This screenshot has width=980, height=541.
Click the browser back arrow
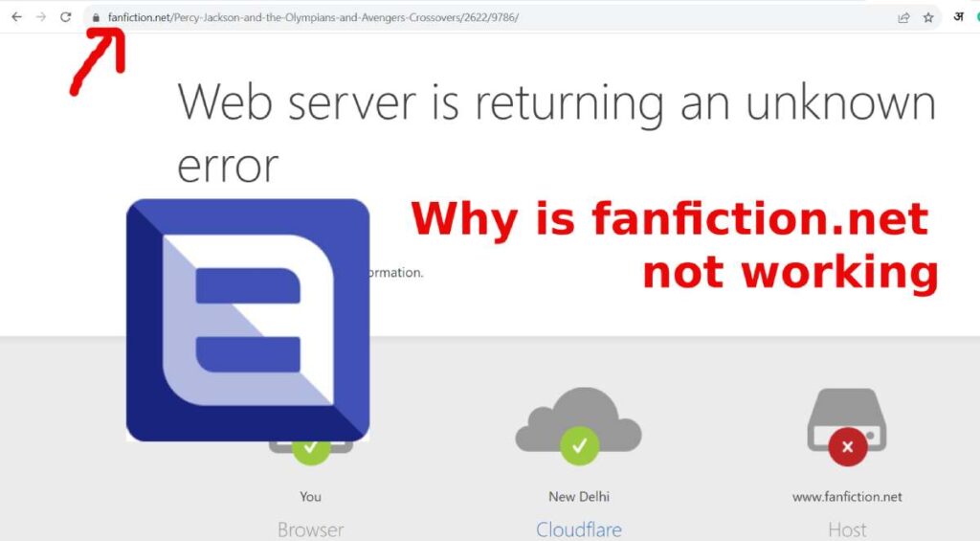pyautogui.click(x=17, y=17)
